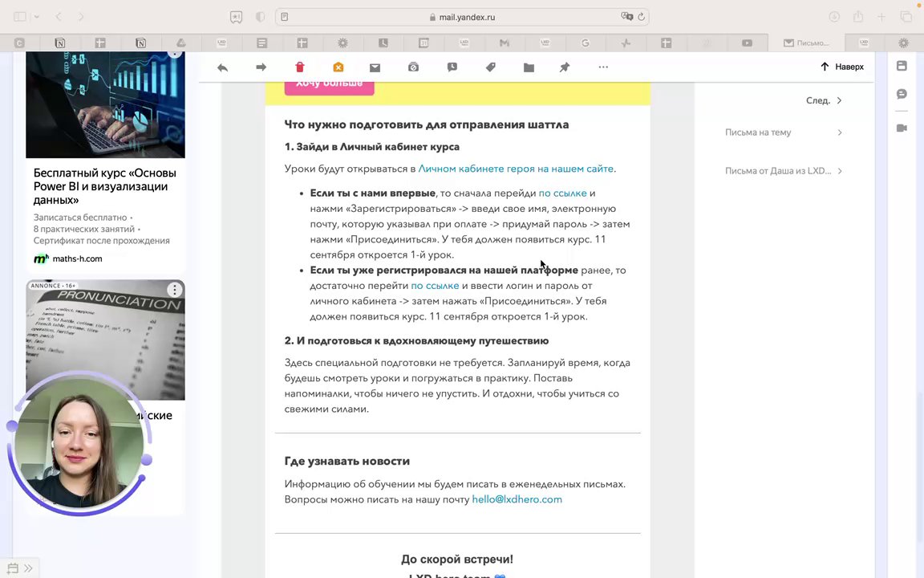The image size is (924, 578).
Task: Open «по ссылке» link in the first bullet
Action: point(563,193)
